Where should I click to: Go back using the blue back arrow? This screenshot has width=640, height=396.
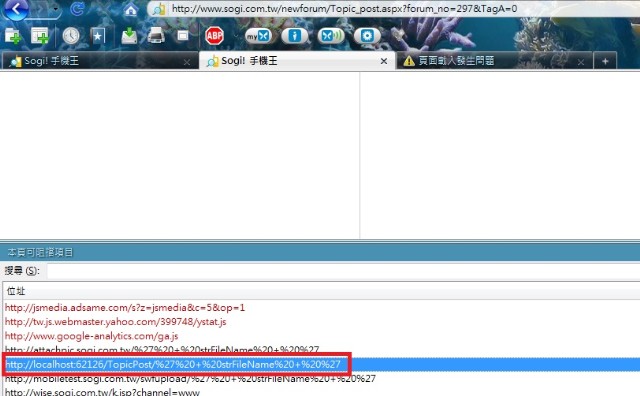[16, 8]
